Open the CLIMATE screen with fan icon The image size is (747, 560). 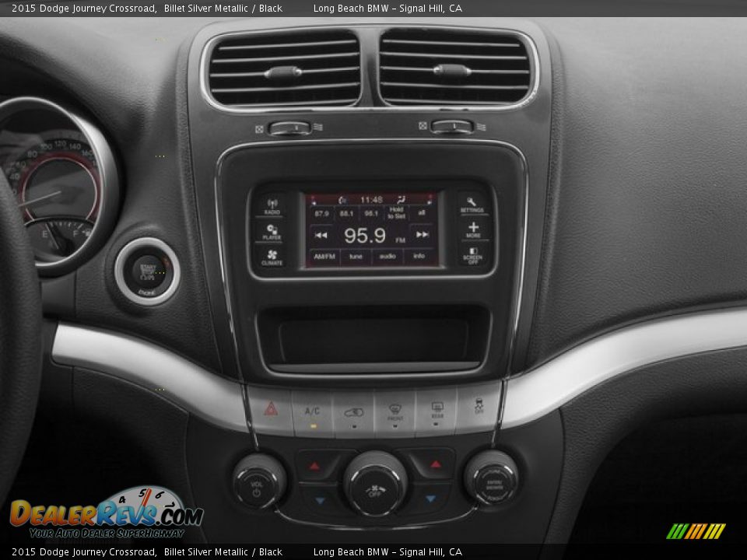coord(272,257)
